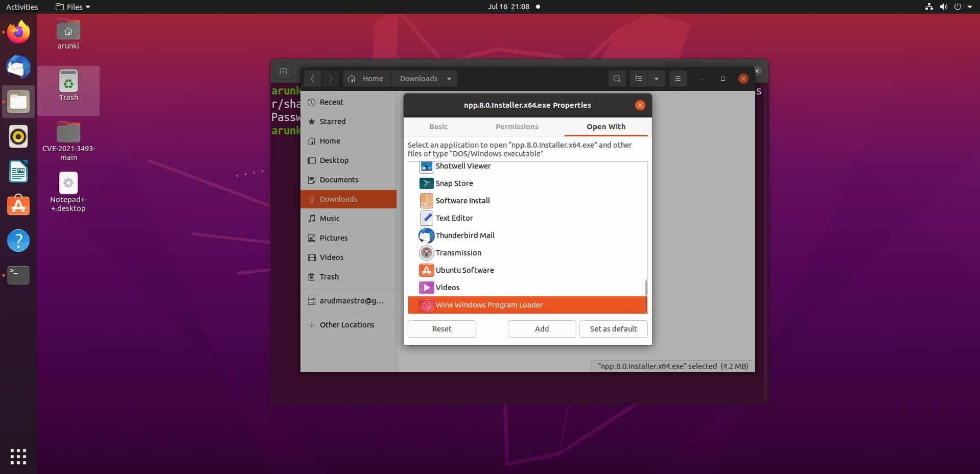Open Documents in sidebar
This screenshot has width=980, height=474.
348,180
